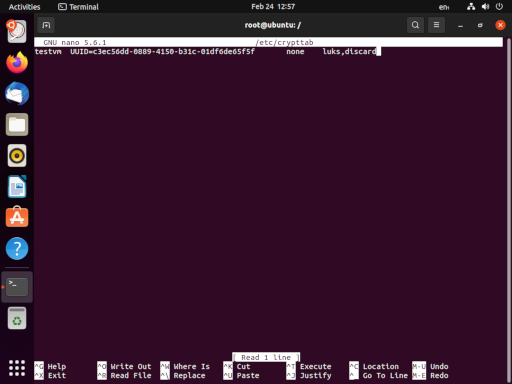Close the terminal with the orange X
This screenshot has height=384, width=512.
(x=500, y=25)
